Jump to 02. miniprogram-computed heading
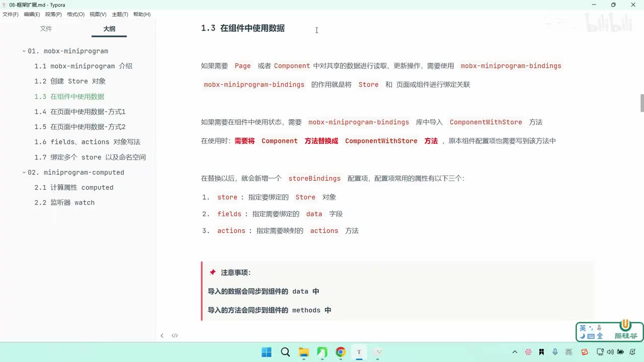 coord(76,172)
